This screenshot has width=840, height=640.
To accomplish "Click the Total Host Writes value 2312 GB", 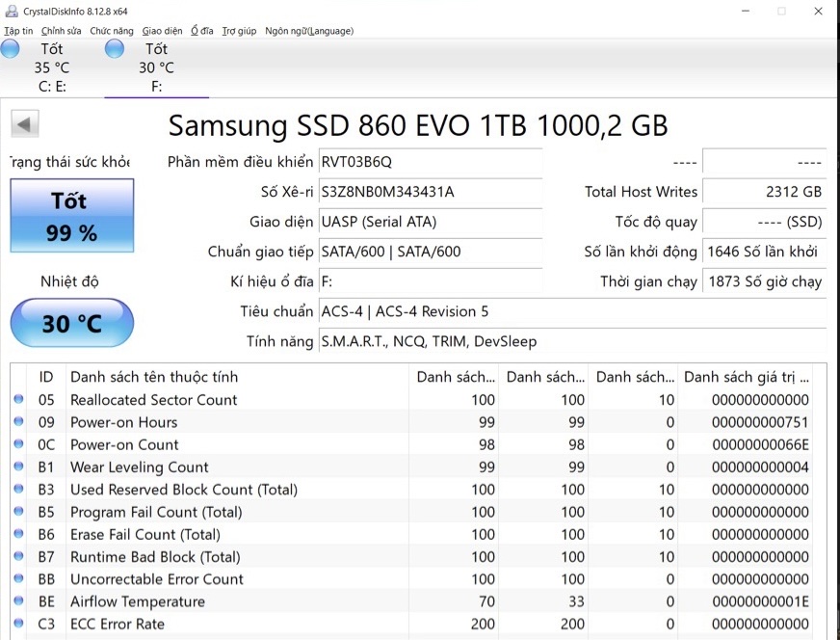I will pos(764,192).
